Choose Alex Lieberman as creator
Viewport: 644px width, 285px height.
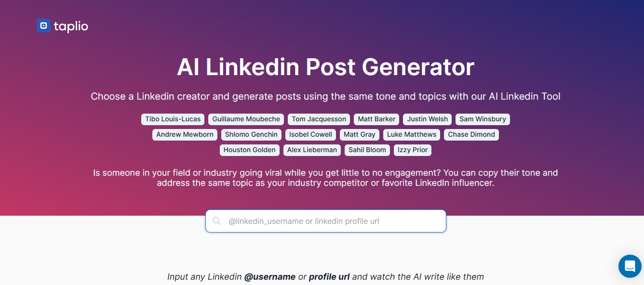[312, 150]
